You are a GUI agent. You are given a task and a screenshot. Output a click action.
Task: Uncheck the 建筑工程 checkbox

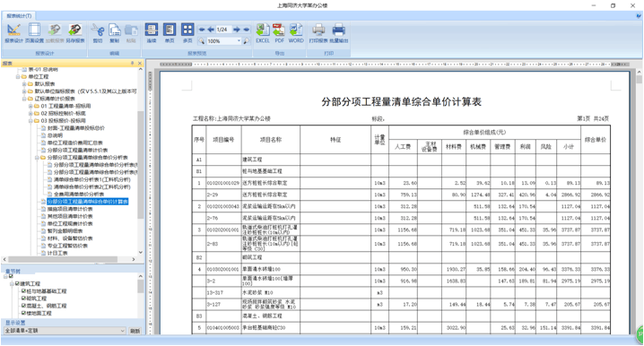click(x=17, y=283)
